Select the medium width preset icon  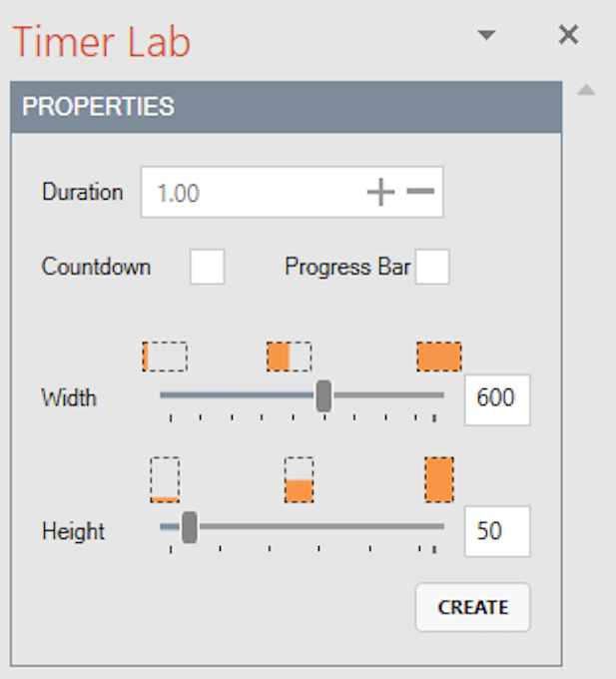289,356
